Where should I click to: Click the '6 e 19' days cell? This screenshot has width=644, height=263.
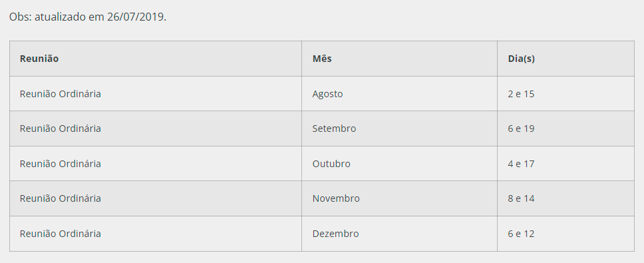coord(565,129)
